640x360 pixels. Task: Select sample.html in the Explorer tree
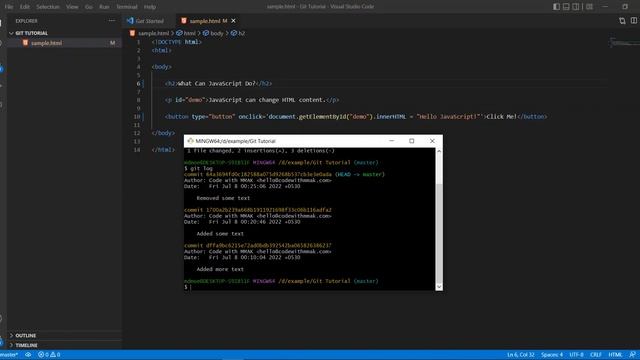(x=64, y=43)
